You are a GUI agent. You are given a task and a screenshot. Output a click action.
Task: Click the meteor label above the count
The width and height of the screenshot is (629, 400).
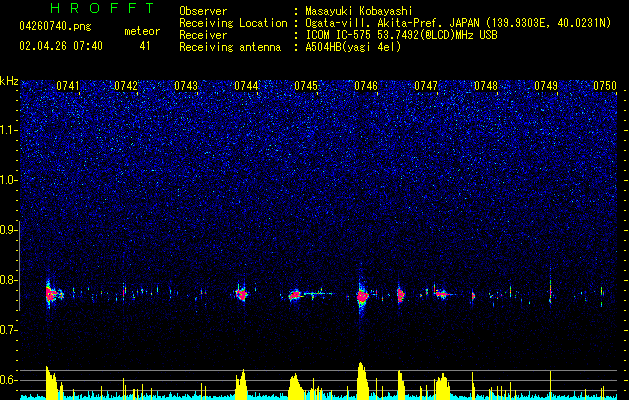[x=142, y=31]
